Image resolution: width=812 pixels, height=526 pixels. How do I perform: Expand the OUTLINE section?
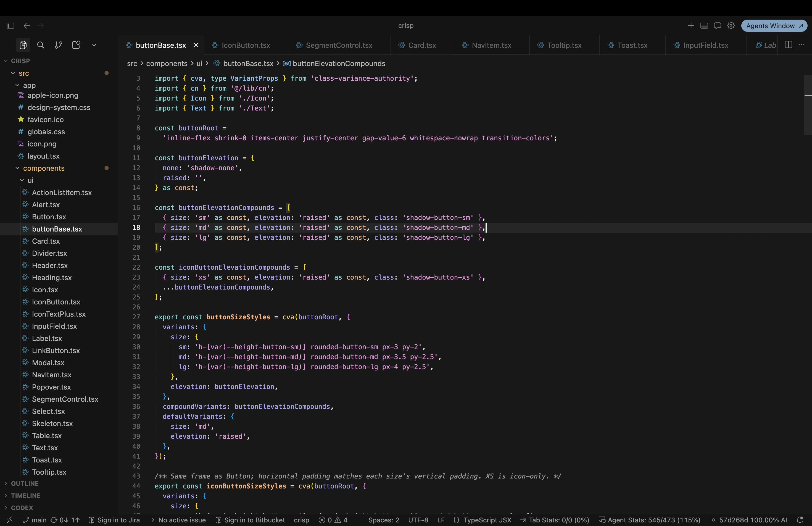[x=59, y=483]
